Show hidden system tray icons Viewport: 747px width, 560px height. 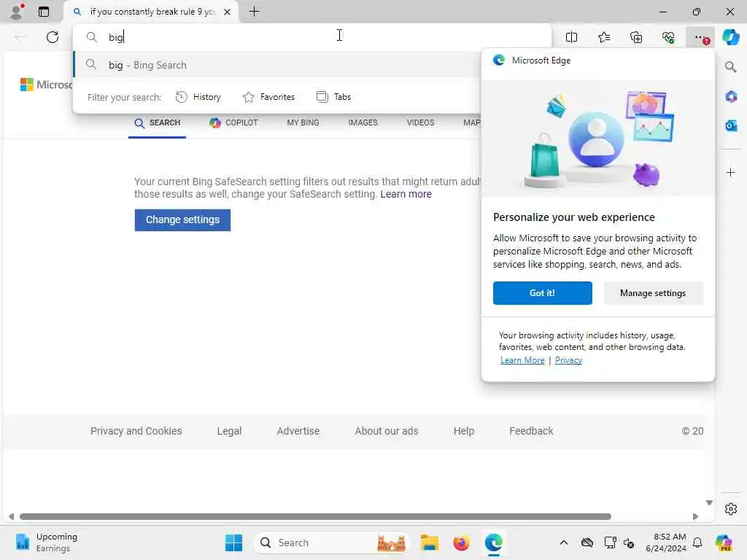click(x=564, y=542)
